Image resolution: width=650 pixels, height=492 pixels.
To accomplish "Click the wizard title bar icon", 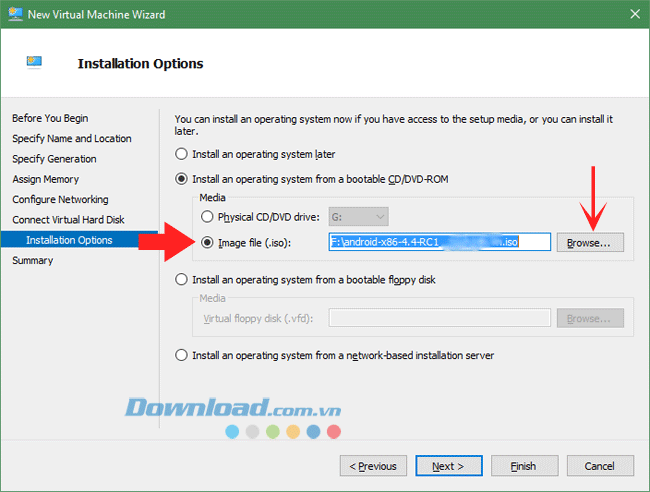I will tap(15, 14).
